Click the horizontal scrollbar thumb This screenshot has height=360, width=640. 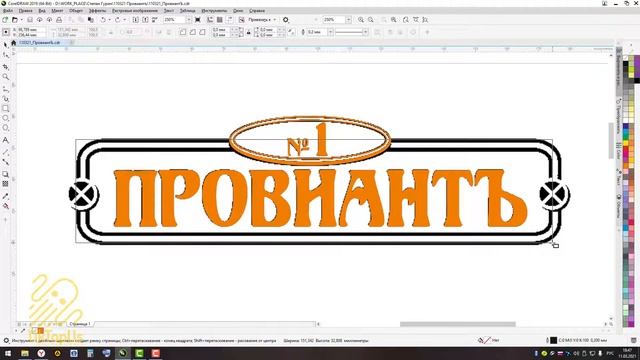pos(458,324)
